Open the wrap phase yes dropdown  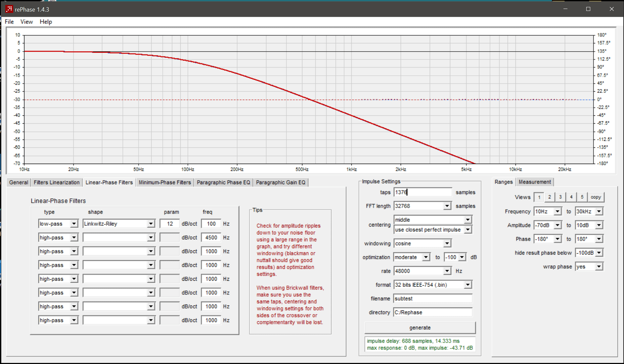[x=599, y=267]
